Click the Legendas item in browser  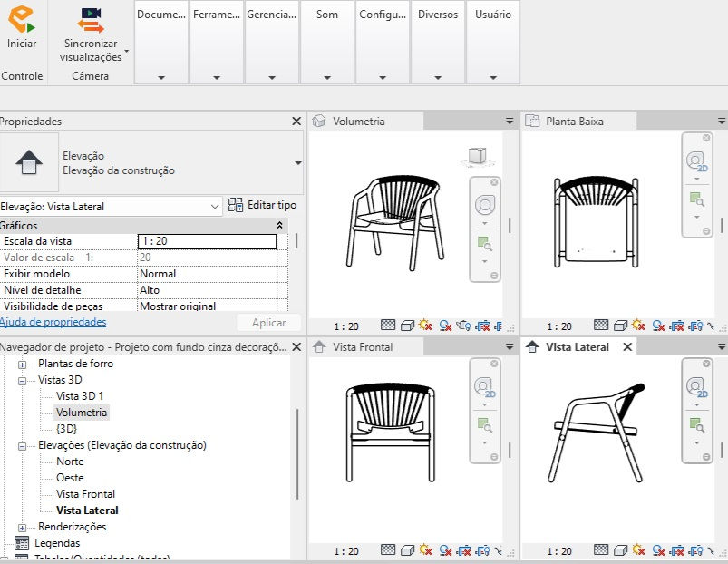click(57, 542)
